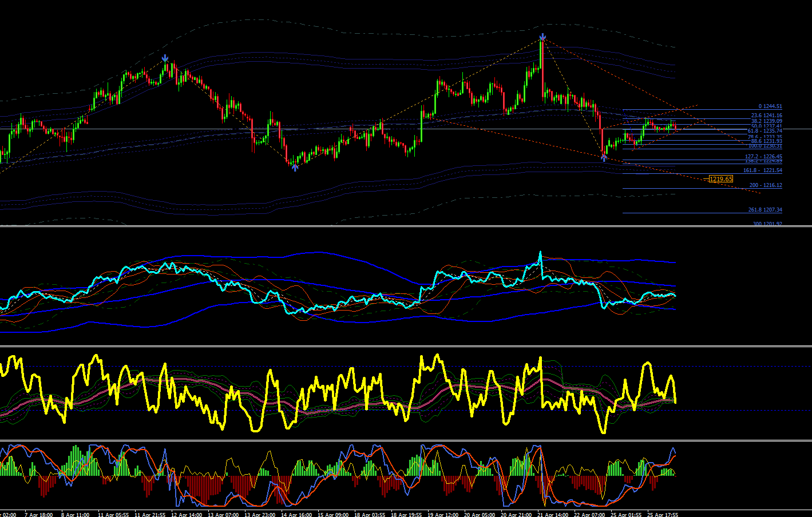Click the '38.2 1239.09' Fibonacci label
This screenshot has height=517, width=812.
click(x=767, y=121)
